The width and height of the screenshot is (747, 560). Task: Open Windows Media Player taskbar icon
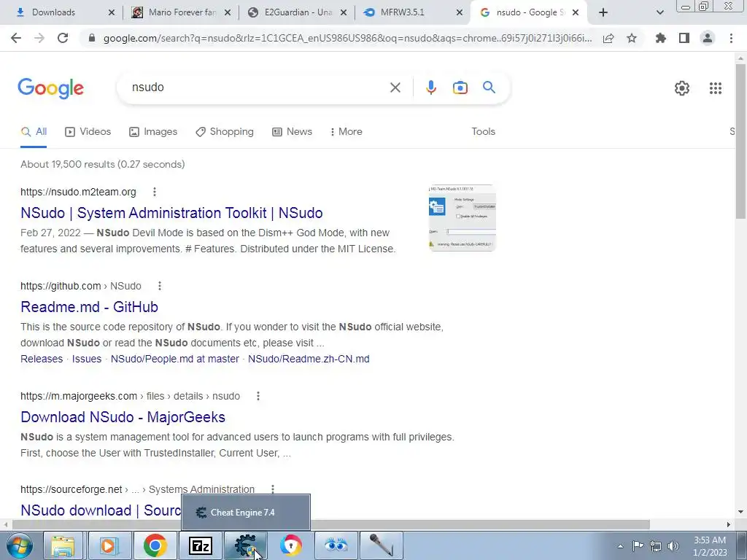[109, 545]
